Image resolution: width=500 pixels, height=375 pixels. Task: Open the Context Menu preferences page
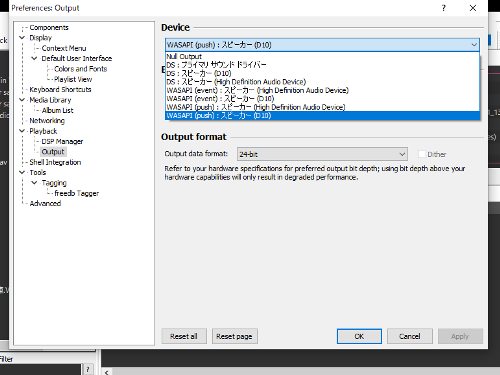tap(64, 48)
